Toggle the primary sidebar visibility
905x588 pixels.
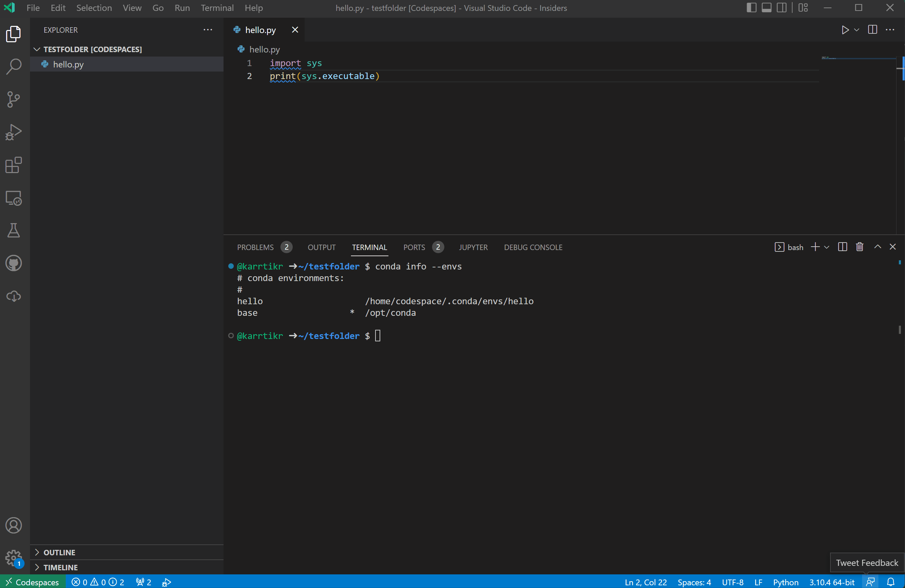[x=751, y=7]
